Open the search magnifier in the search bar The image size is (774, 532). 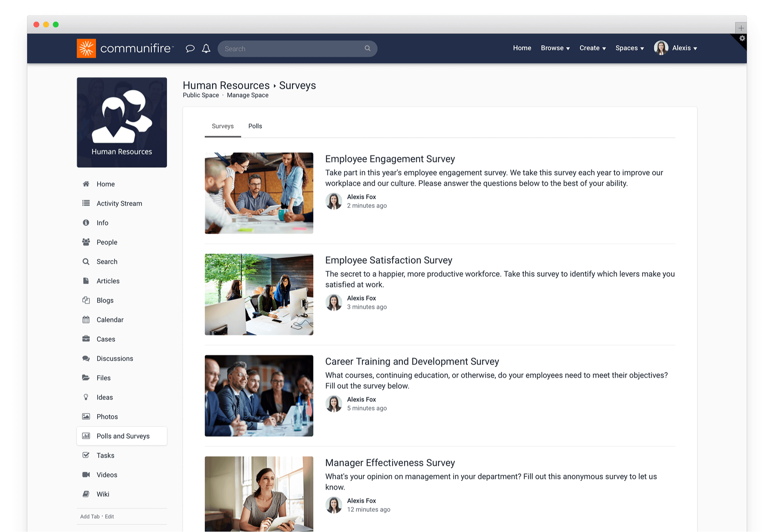(x=367, y=48)
